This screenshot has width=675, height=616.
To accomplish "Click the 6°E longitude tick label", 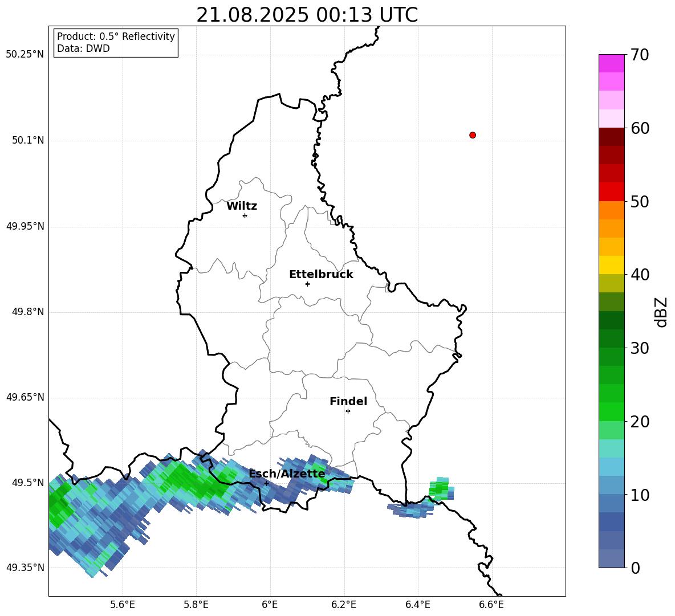I will (x=270, y=605).
